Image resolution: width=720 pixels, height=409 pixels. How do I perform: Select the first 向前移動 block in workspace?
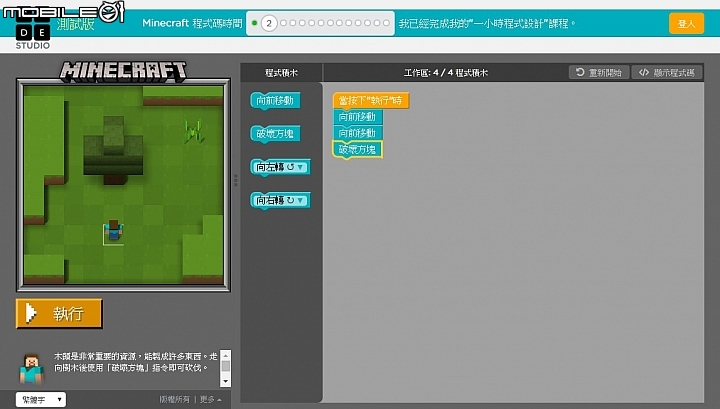coord(358,117)
